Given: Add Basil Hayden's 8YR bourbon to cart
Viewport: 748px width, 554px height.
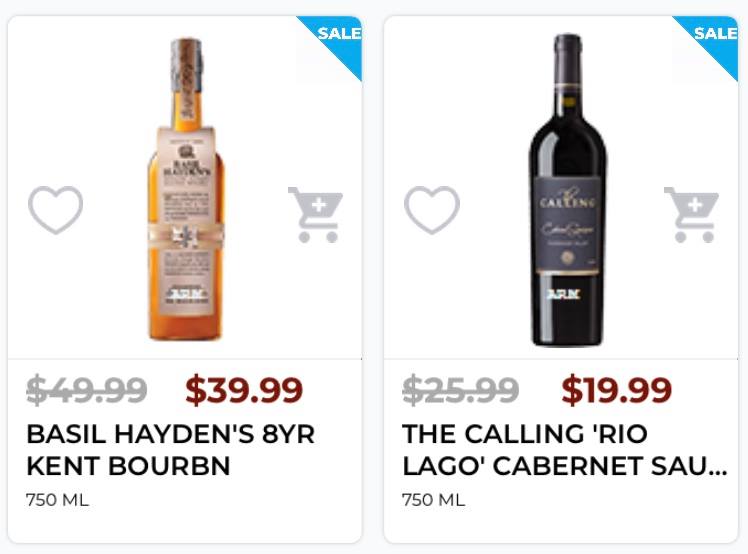Looking at the screenshot, I should [x=315, y=214].
